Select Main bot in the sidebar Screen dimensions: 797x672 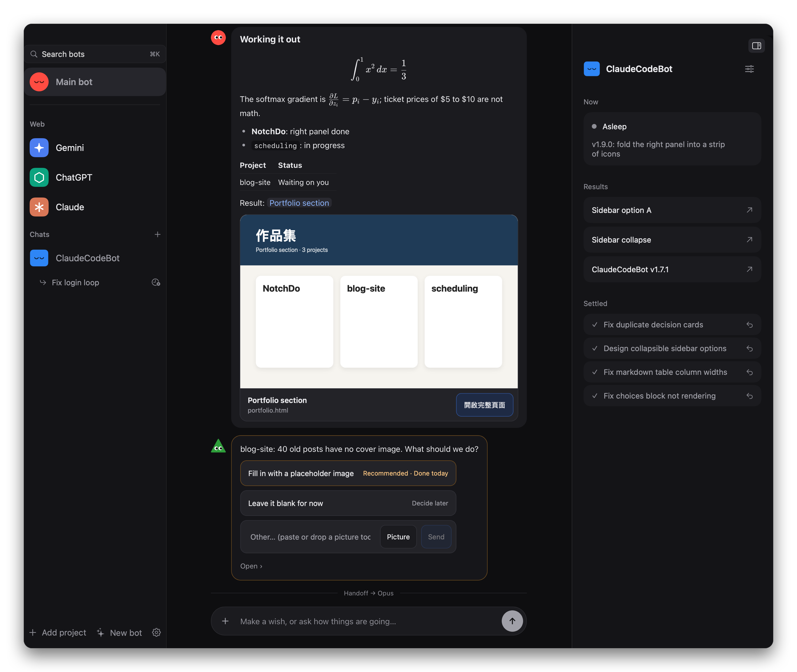click(x=95, y=82)
